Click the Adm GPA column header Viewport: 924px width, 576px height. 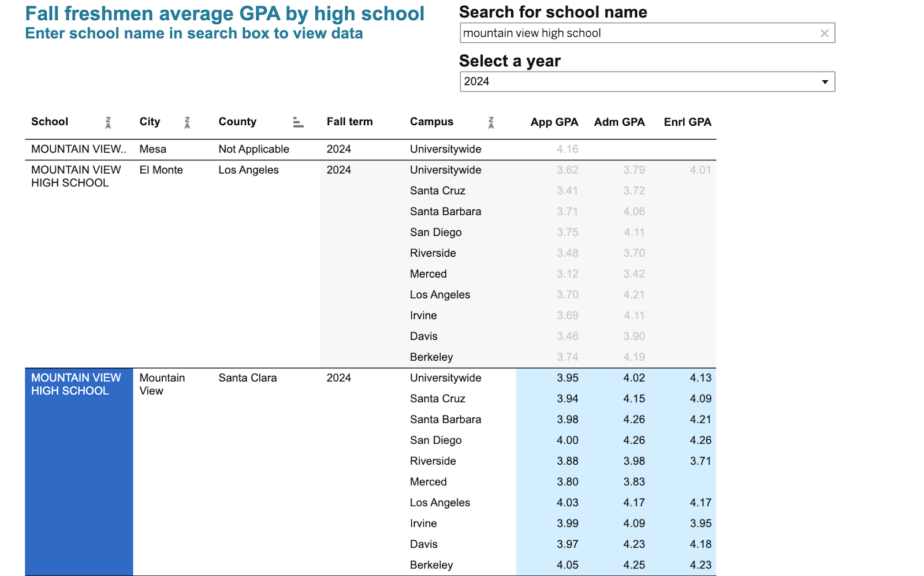coord(619,122)
